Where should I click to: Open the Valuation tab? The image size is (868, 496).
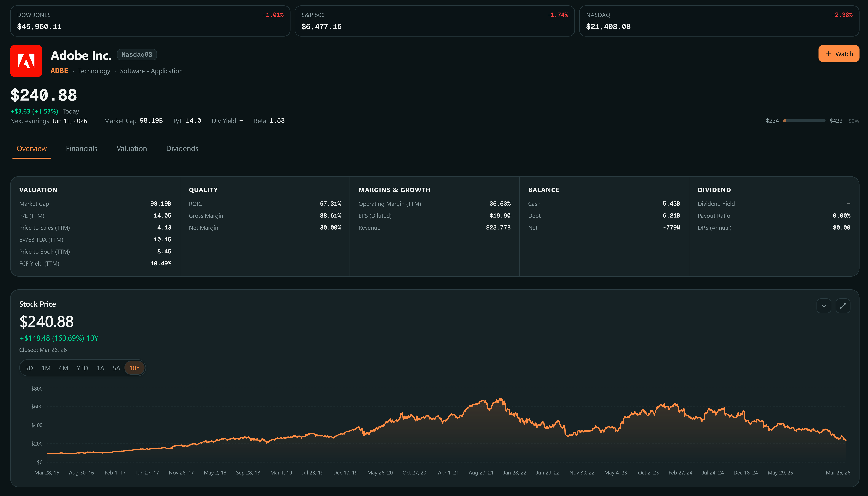pyautogui.click(x=132, y=148)
